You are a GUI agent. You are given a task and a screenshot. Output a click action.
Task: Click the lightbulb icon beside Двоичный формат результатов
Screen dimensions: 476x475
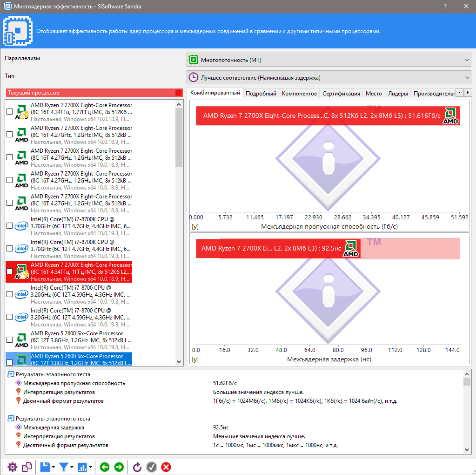19,400
